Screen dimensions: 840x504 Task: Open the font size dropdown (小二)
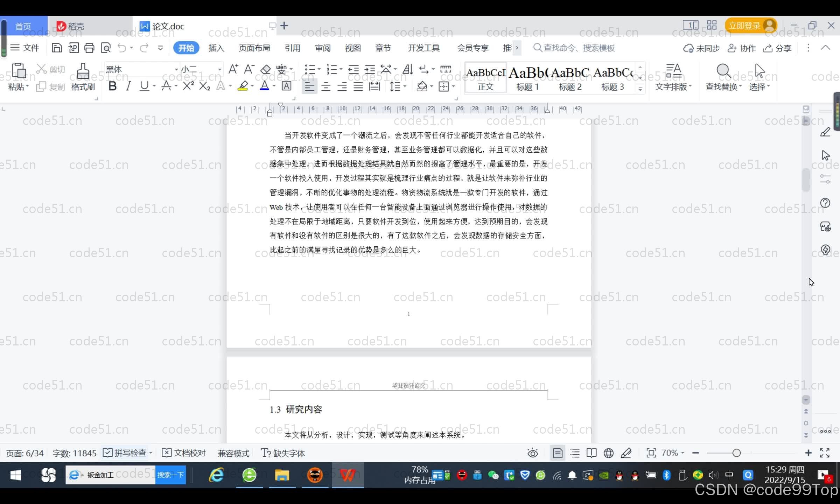[x=219, y=69]
